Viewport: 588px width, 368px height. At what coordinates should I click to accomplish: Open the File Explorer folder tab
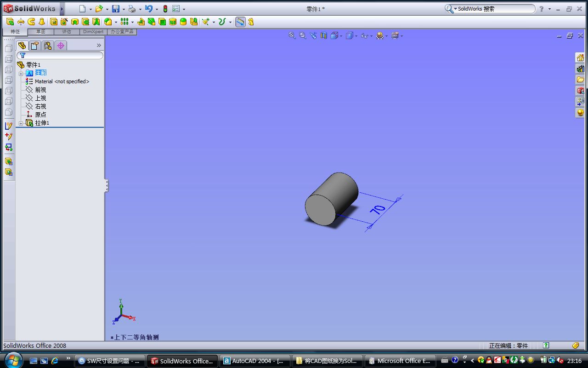[580, 80]
